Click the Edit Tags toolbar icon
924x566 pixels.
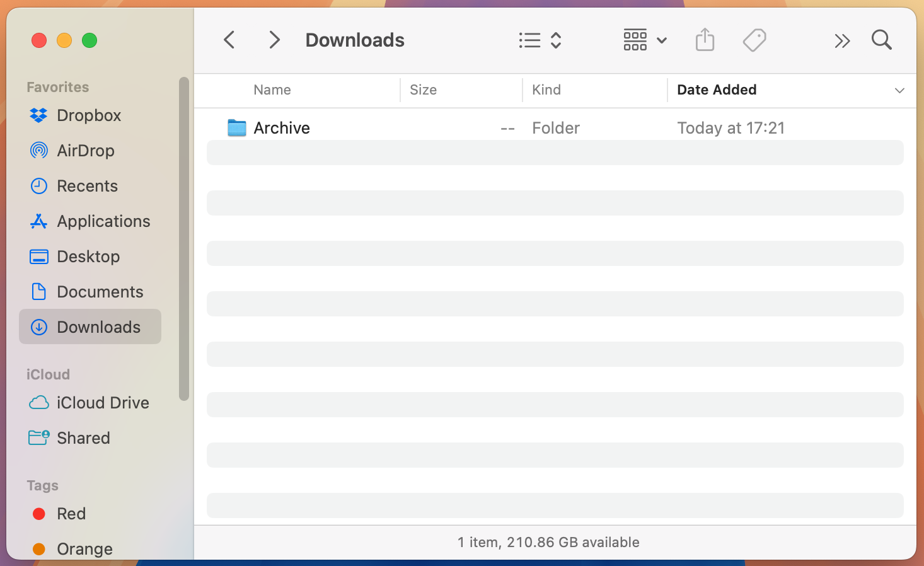(754, 40)
